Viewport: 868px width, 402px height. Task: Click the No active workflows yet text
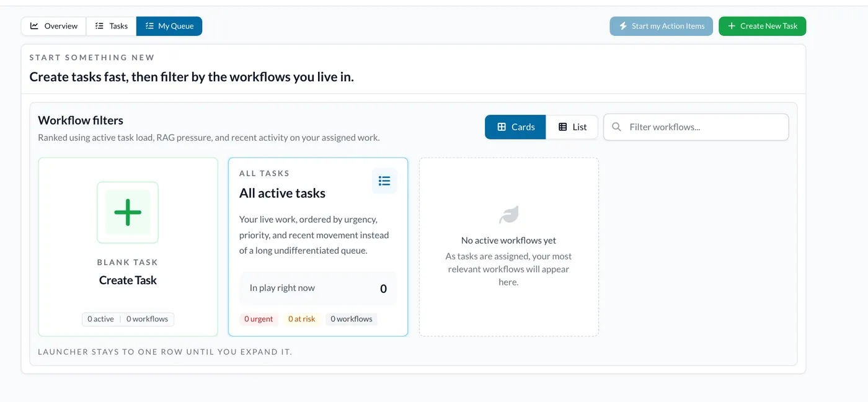(508, 240)
